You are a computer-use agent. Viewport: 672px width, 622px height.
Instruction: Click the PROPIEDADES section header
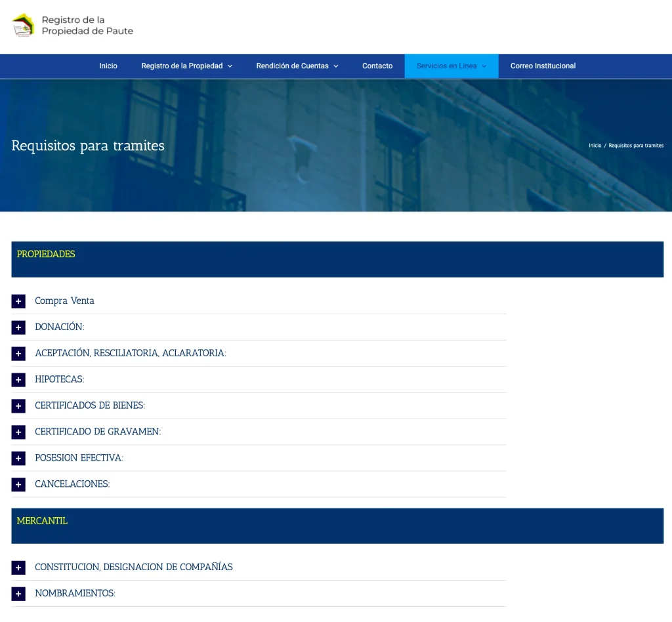click(46, 255)
